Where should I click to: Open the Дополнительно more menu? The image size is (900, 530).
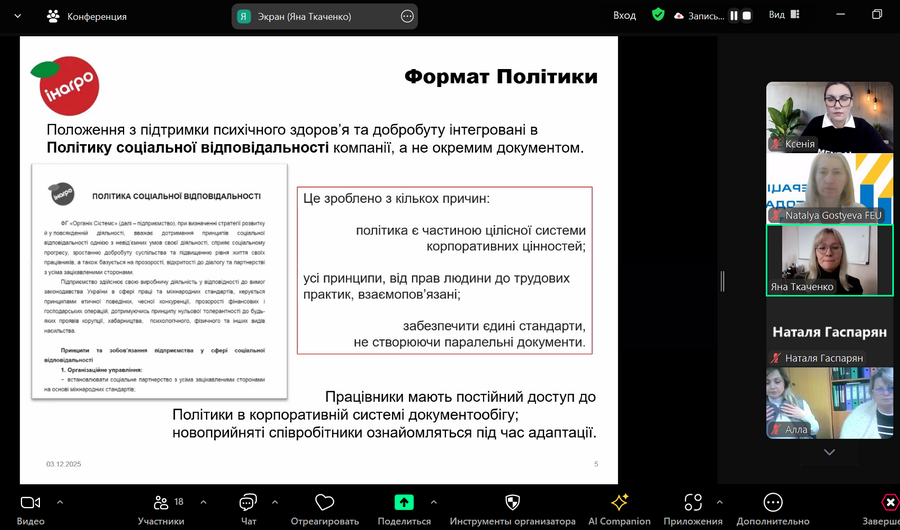coord(773,510)
